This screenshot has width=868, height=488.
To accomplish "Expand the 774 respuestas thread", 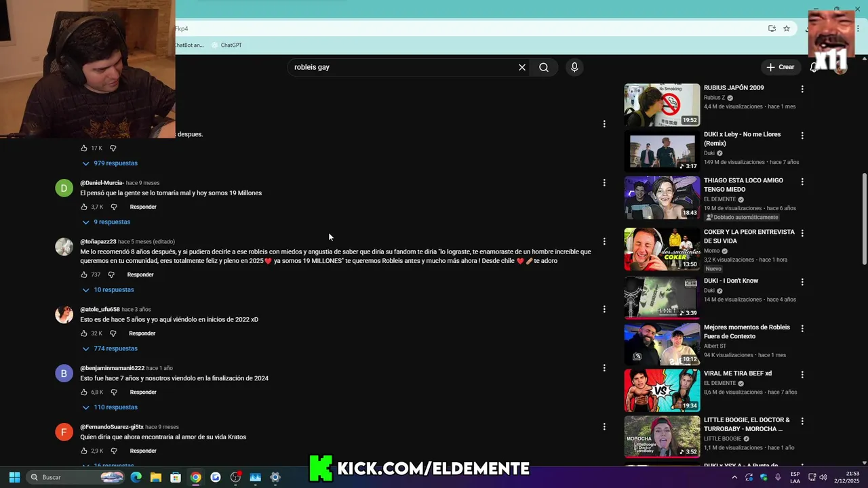I will tap(110, 348).
